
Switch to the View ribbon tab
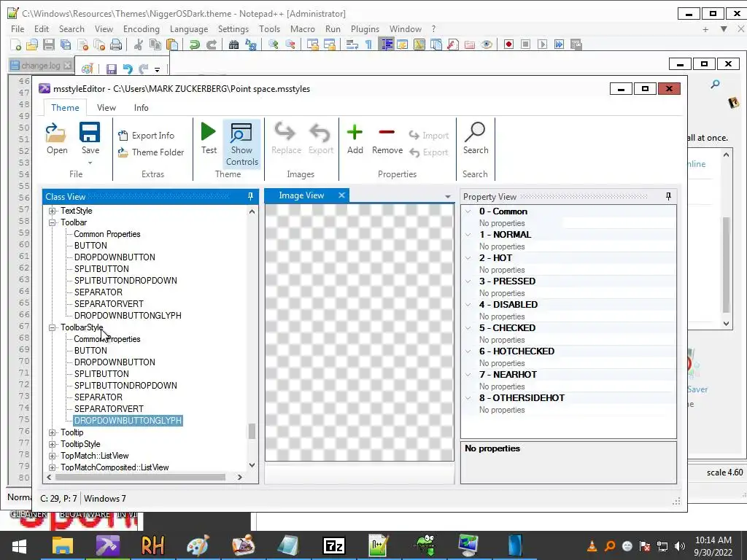(107, 108)
